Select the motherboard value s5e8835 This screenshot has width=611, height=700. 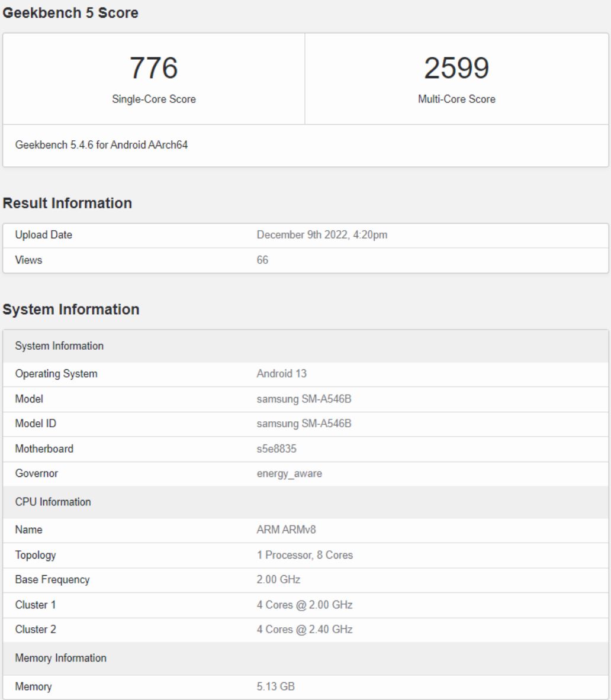click(276, 449)
